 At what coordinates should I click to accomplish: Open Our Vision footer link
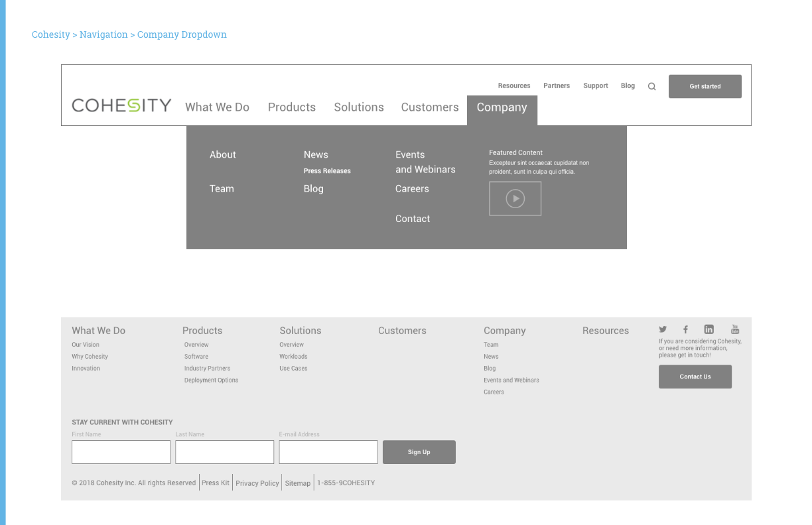click(86, 345)
